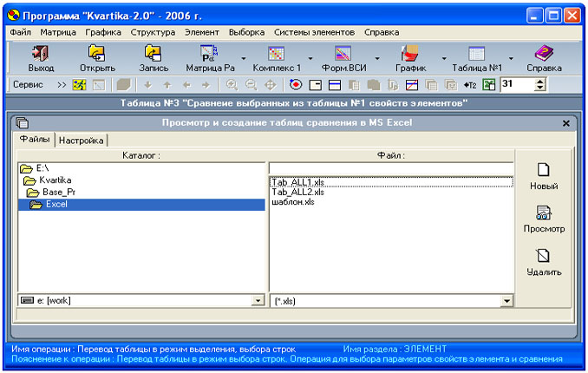Select file шаблон.xls

point(391,202)
